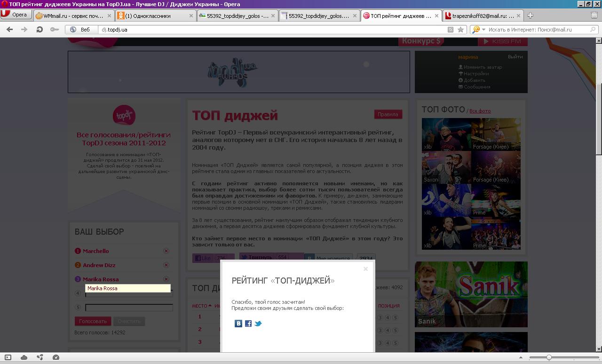Click the password wand key icon
Image resolution: width=602 pixels, height=364 pixels.
coord(55,29)
